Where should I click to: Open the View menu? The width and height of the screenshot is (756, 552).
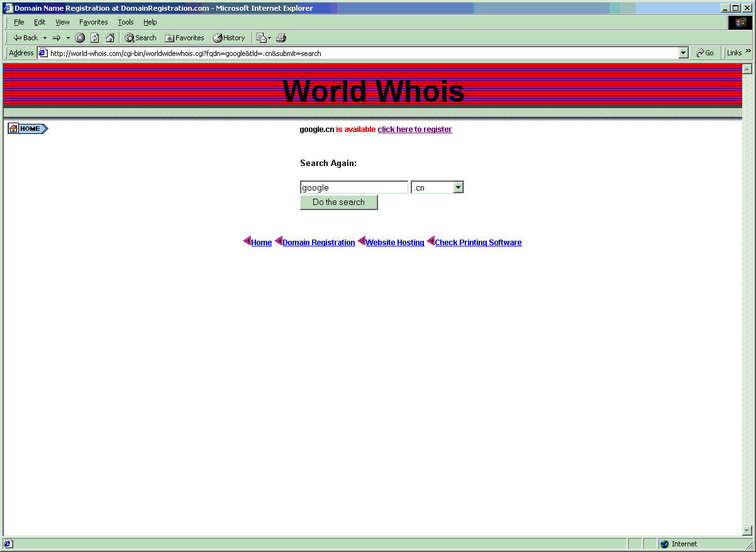(62, 22)
